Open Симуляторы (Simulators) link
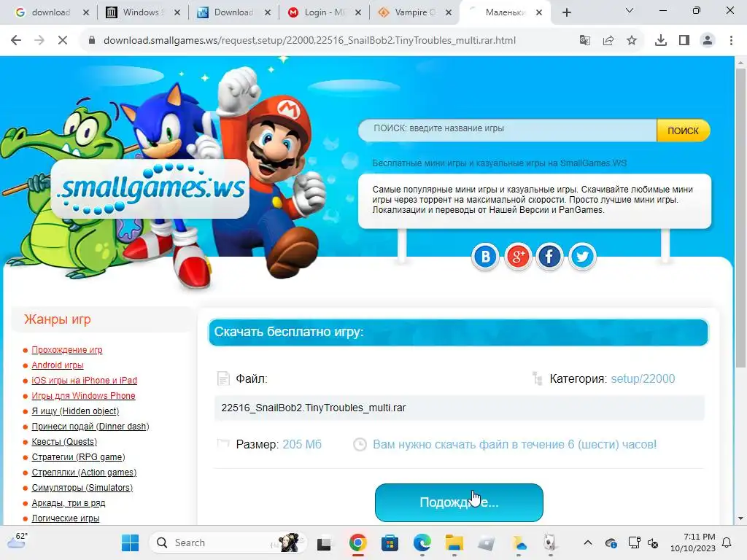The height and width of the screenshot is (560, 747). point(82,487)
